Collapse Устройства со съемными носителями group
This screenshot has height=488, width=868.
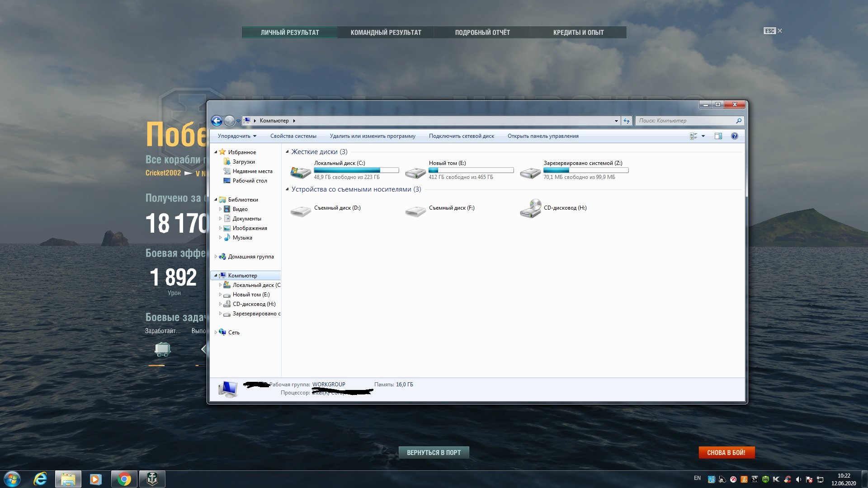[287, 189]
